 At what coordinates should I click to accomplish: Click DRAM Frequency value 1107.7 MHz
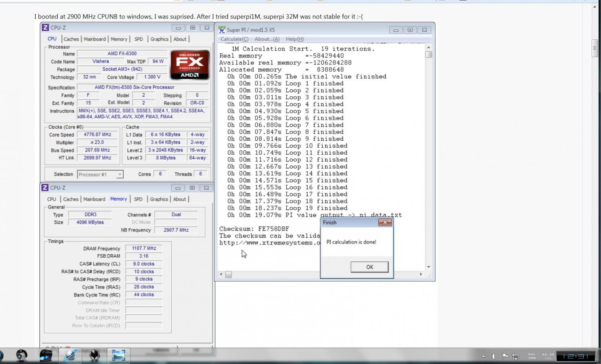coord(144,248)
